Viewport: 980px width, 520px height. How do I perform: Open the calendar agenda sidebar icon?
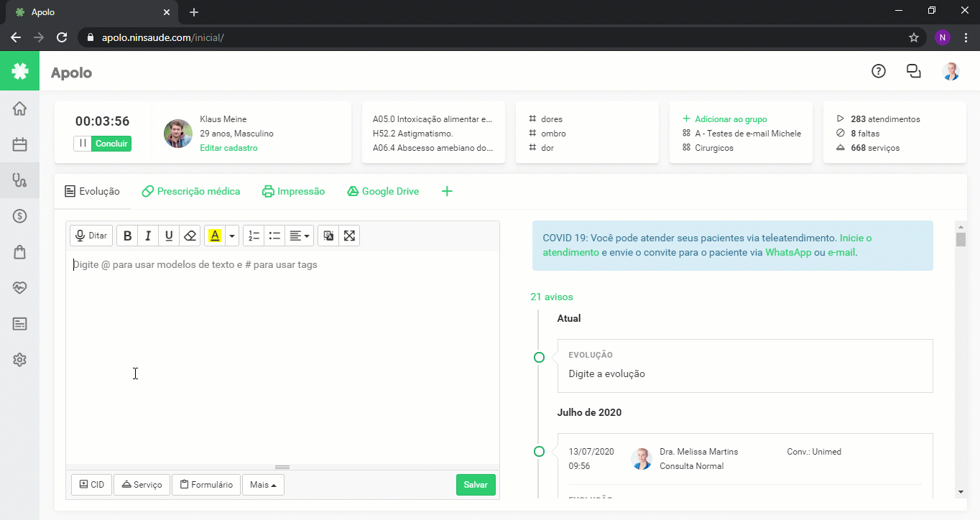[19, 144]
